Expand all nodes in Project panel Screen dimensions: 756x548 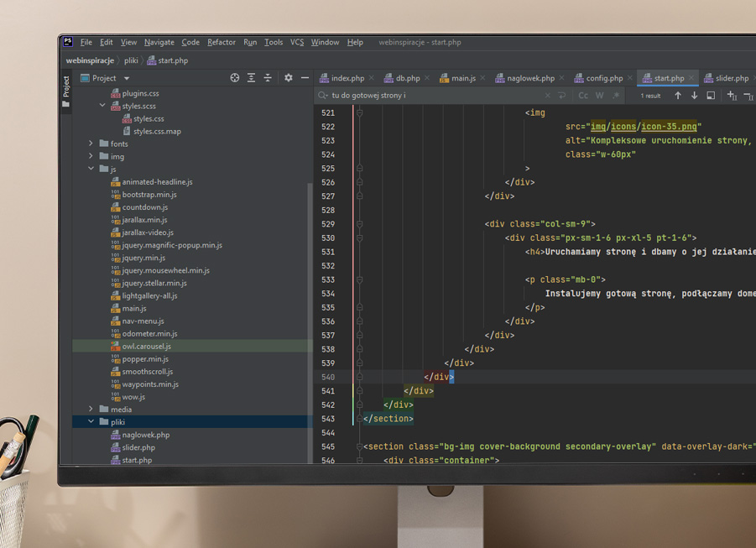pyautogui.click(x=251, y=78)
